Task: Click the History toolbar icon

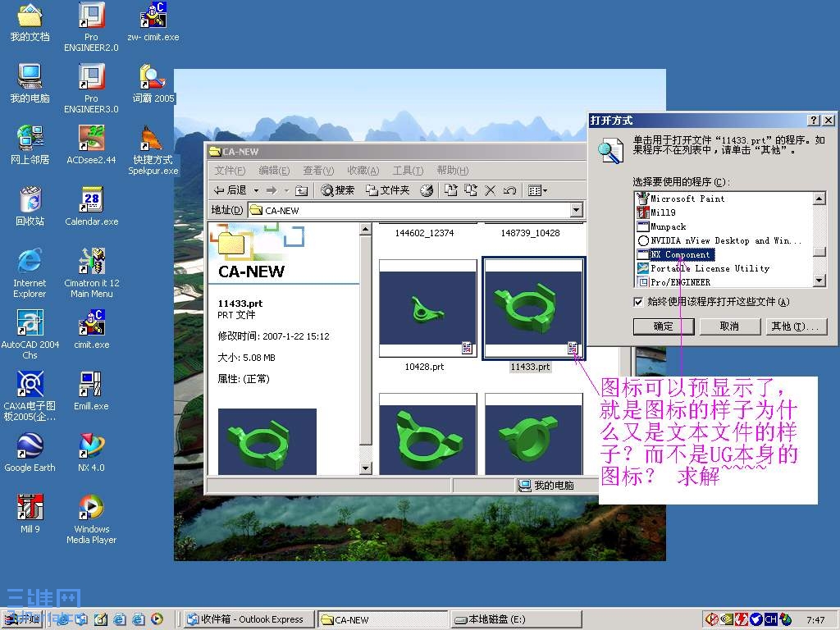Action: pyautogui.click(x=427, y=190)
